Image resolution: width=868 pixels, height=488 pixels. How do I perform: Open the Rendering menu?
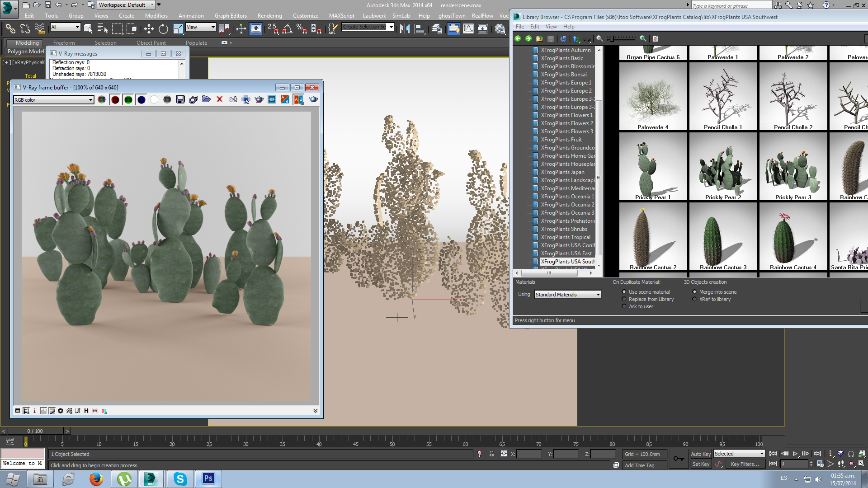[269, 16]
